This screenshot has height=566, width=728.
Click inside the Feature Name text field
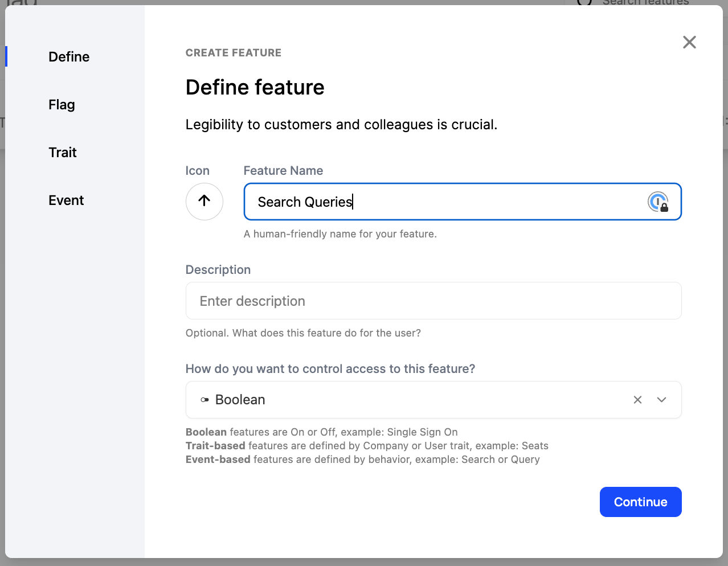click(433, 202)
